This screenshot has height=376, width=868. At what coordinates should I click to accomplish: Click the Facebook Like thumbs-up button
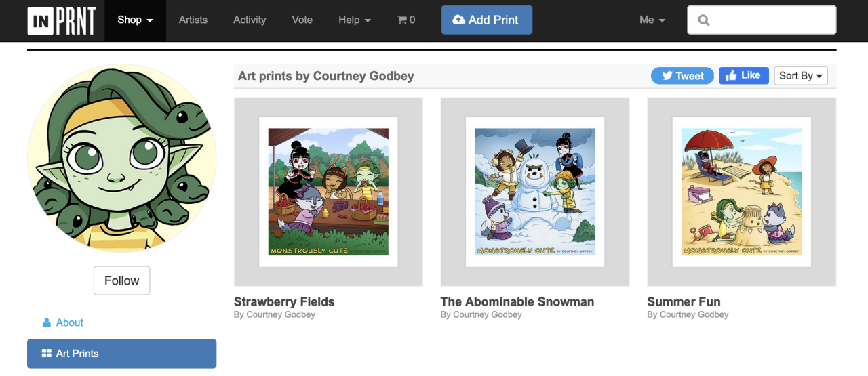pyautogui.click(x=743, y=75)
